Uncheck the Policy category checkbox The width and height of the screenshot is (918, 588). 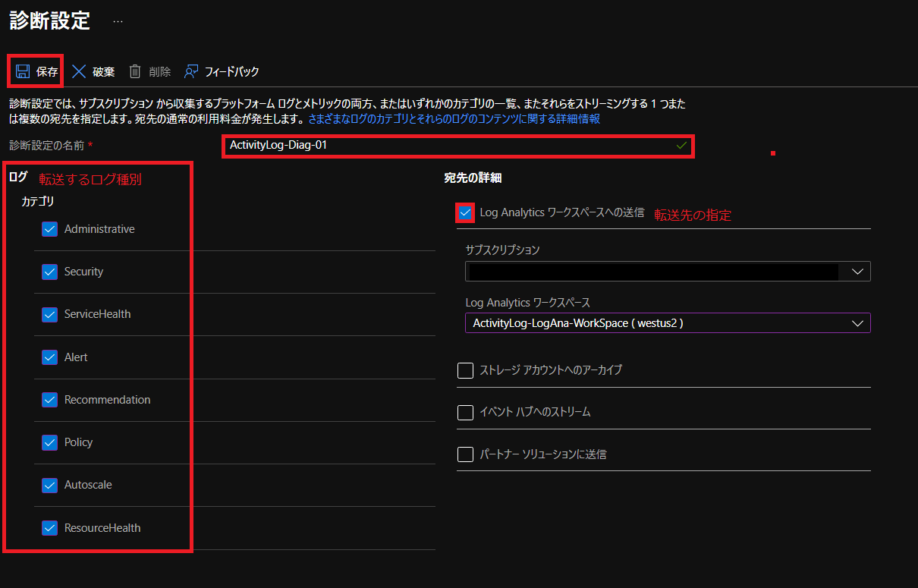click(50, 442)
